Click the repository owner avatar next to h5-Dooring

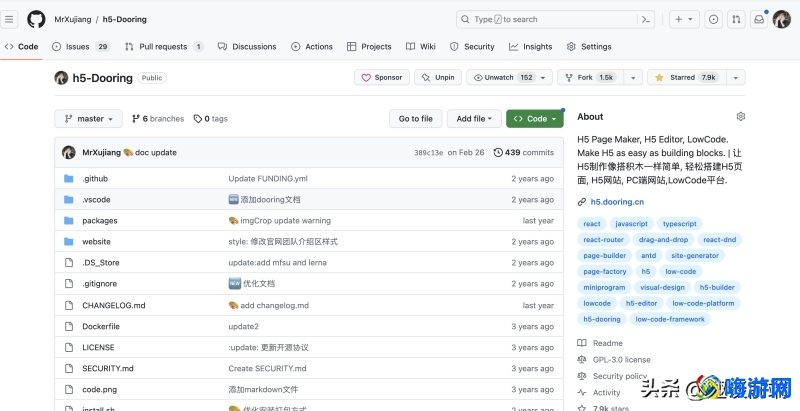[61, 78]
